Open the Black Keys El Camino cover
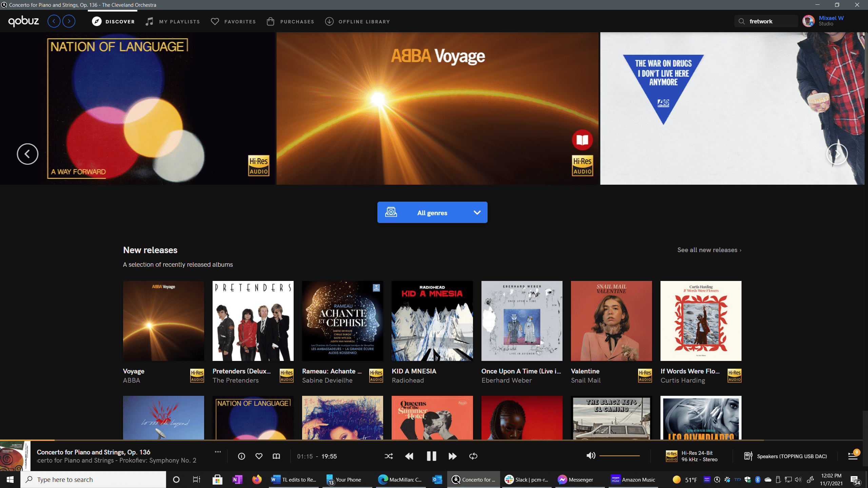The height and width of the screenshot is (488, 868). click(x=611, y=418)
